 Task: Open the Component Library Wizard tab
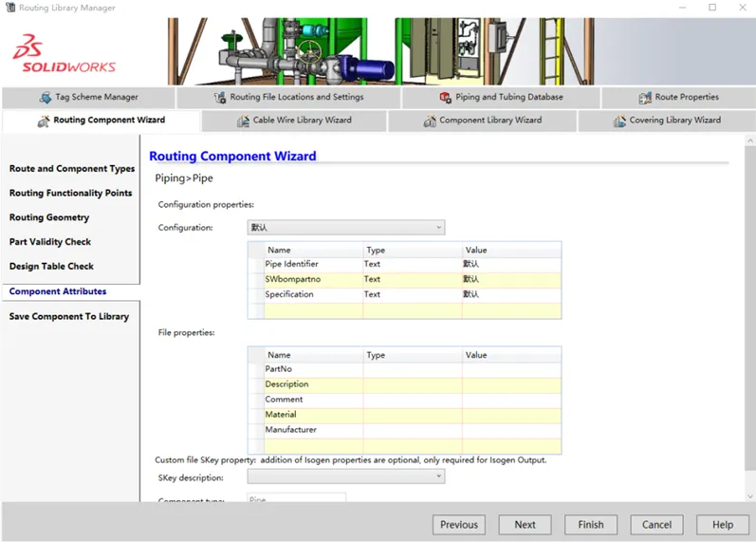[482, 121]
